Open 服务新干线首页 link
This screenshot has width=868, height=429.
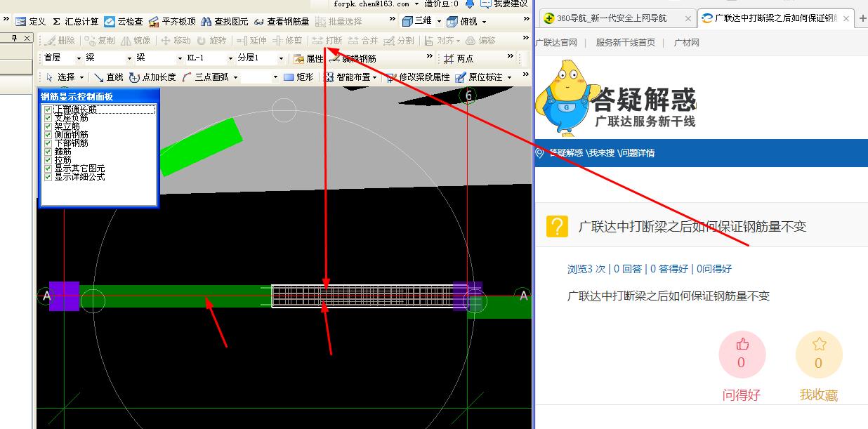coord(626,43)
